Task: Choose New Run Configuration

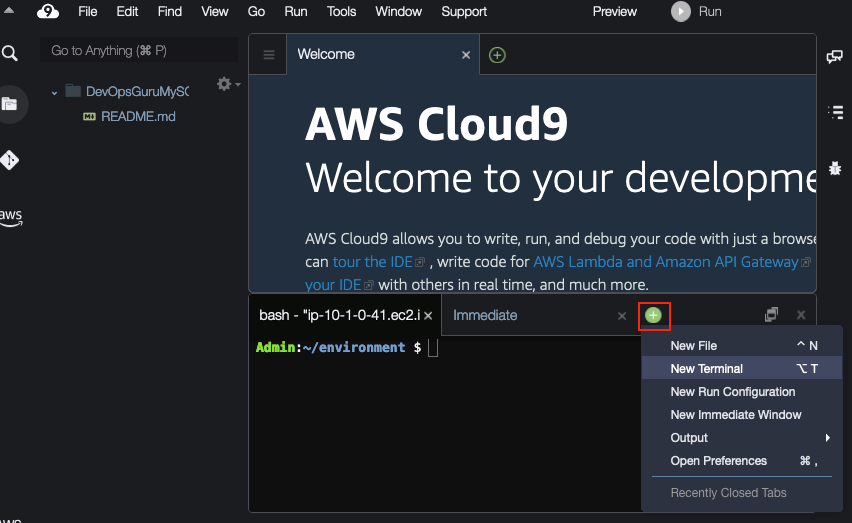Action: click(x=742, y=392)
